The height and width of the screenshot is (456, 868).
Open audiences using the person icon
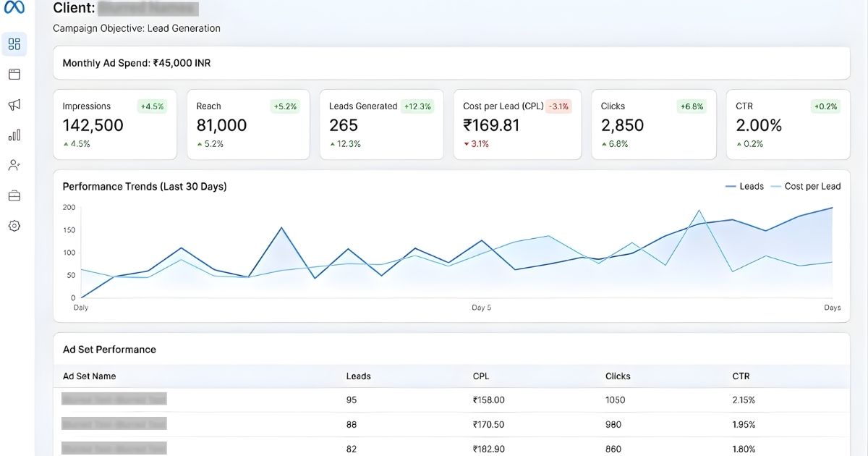pyautogui.click(x=14, y=164)
